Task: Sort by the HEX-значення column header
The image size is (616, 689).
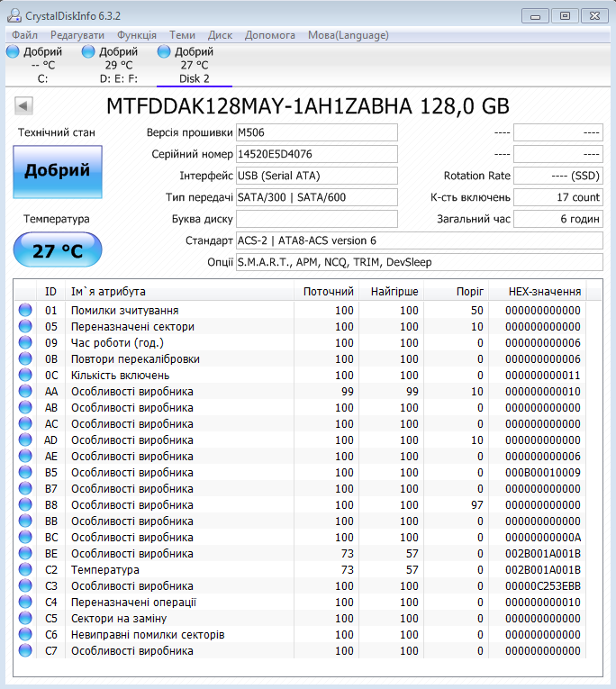Action: tap(538, 291)
